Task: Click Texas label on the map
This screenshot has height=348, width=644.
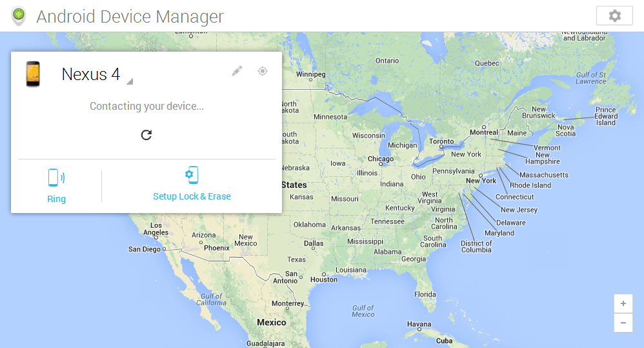Action: tap(297, 260)
